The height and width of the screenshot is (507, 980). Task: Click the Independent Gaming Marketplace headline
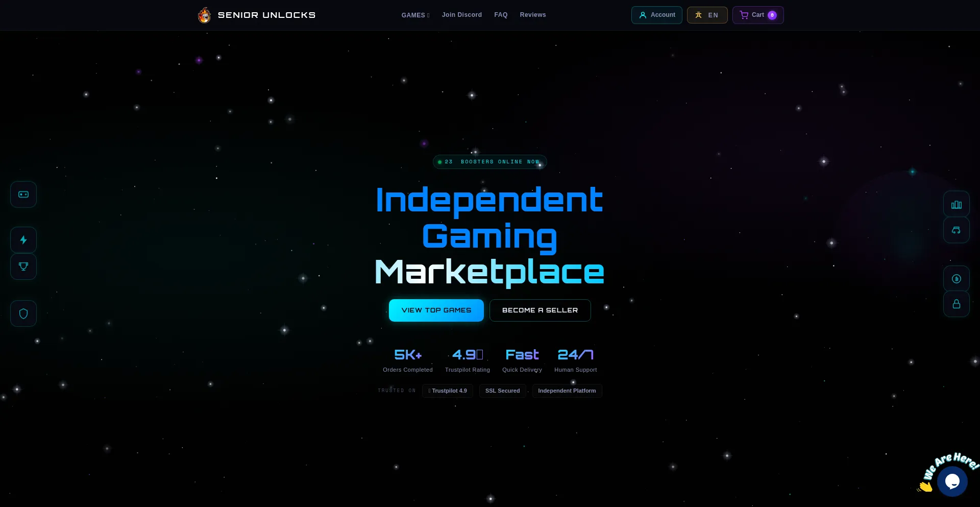[x=489, y=236]
